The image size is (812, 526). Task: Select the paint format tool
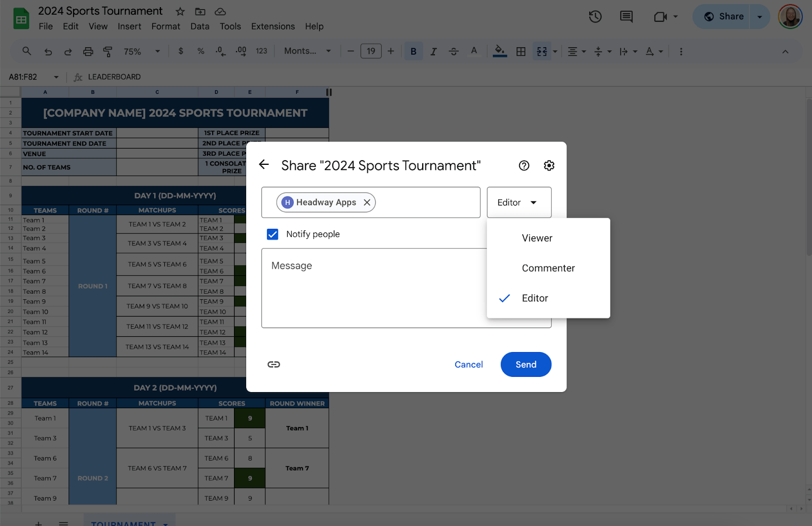(x=108, y=51)
